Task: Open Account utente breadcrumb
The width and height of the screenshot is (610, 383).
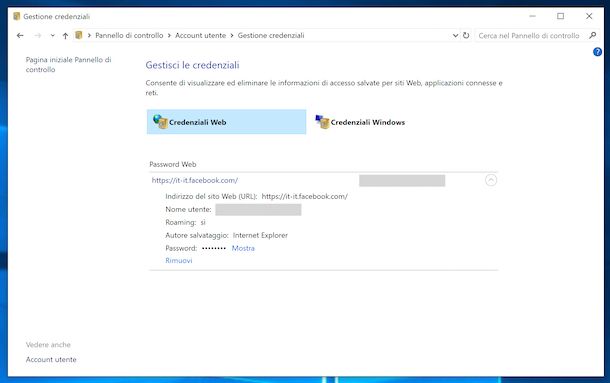Action: point(200,35)
